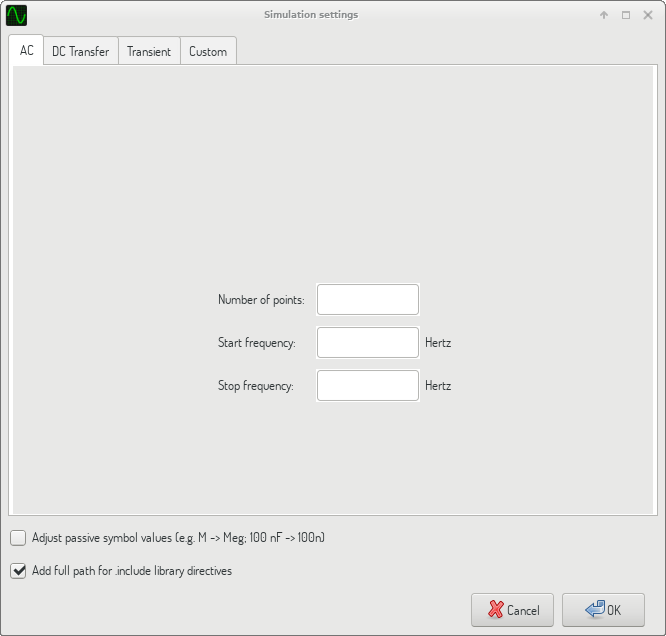Click the green waveform app icon in title bar
The image size is (666, 636).
(17, 15)
